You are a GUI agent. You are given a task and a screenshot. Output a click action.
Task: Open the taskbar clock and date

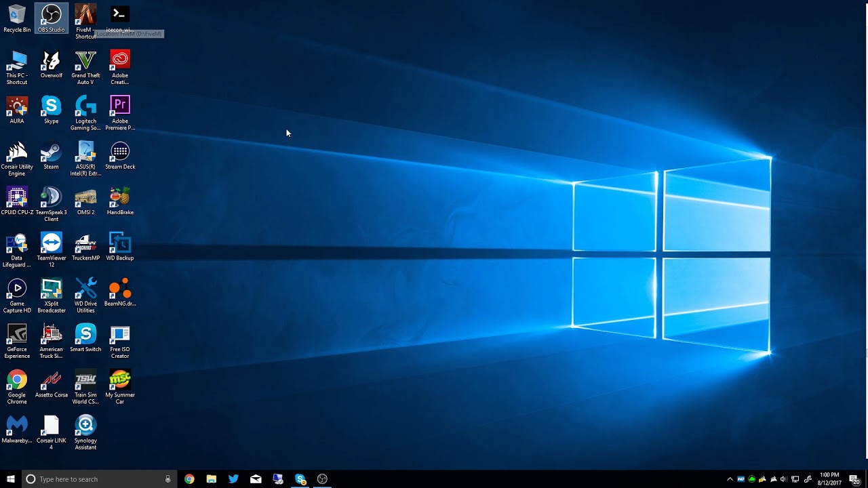(829, 479)
